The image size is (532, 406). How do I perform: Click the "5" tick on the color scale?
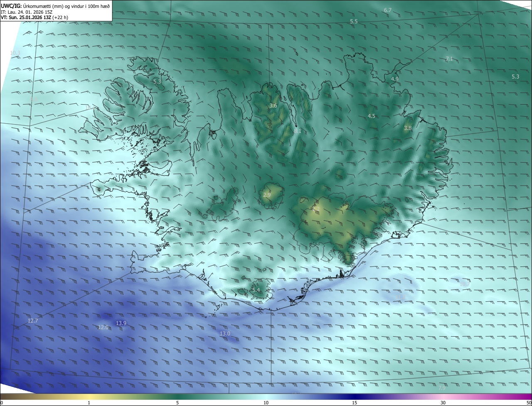click(x=177, y=403)
